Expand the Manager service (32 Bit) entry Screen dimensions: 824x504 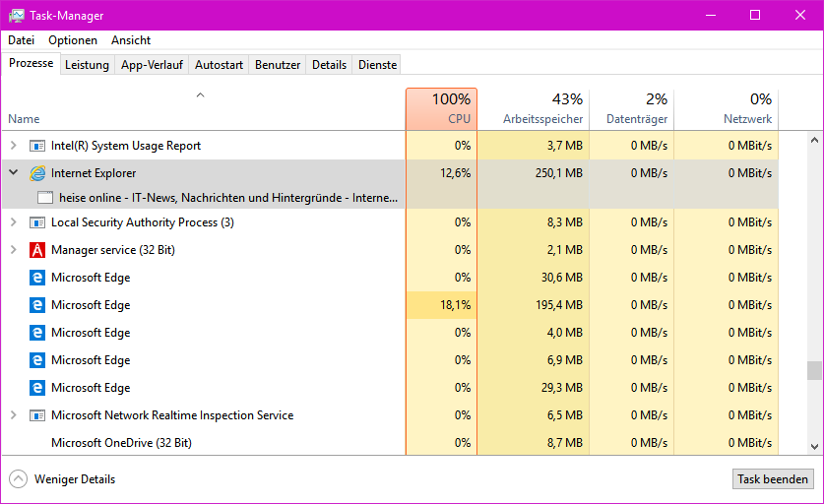14,250
